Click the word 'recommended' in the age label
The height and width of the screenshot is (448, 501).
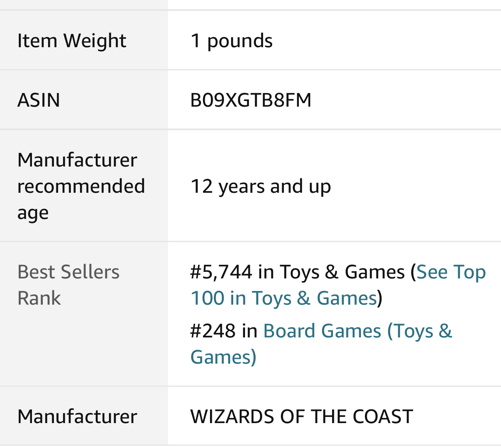pyautogui.click(x=81, y=186)
